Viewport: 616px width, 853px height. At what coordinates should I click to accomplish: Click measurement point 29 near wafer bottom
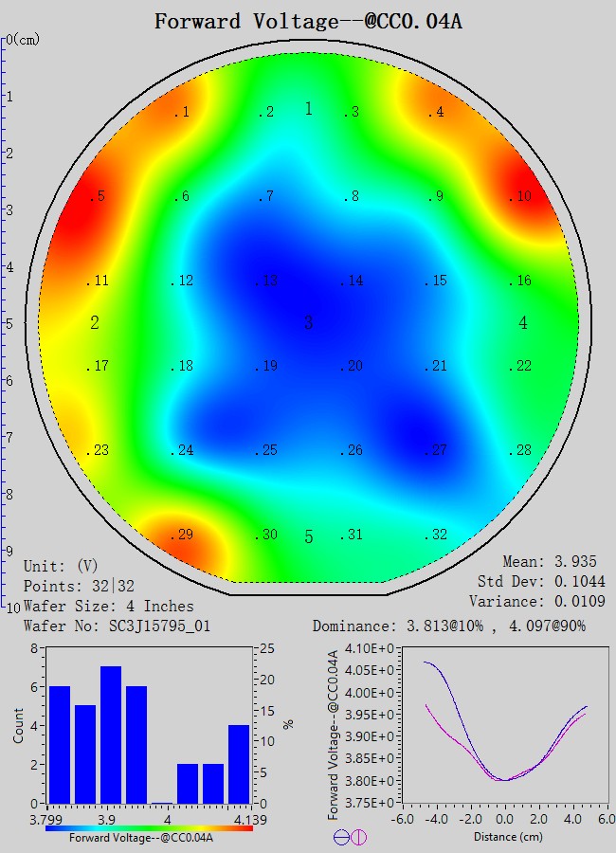[x=182, y=535]
